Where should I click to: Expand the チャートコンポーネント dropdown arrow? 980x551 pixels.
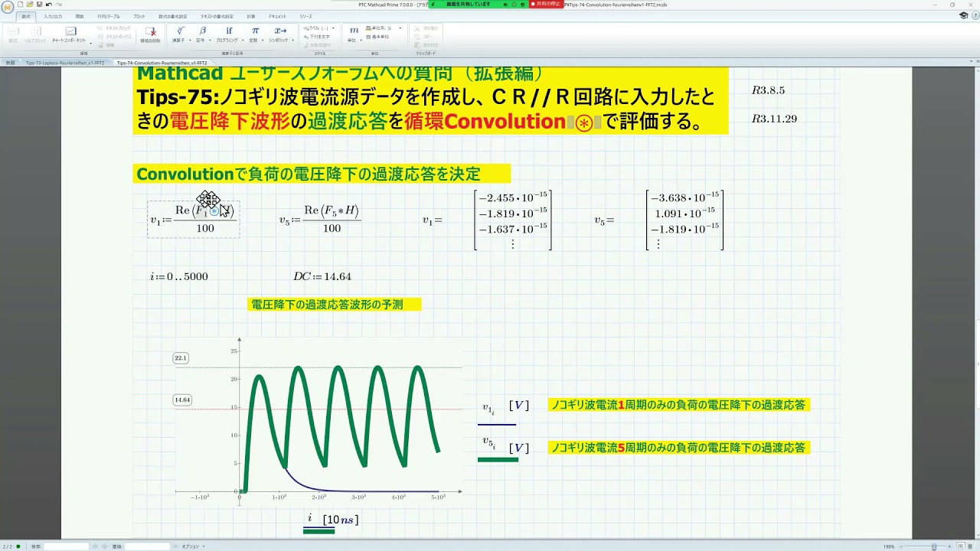[90, 43]
